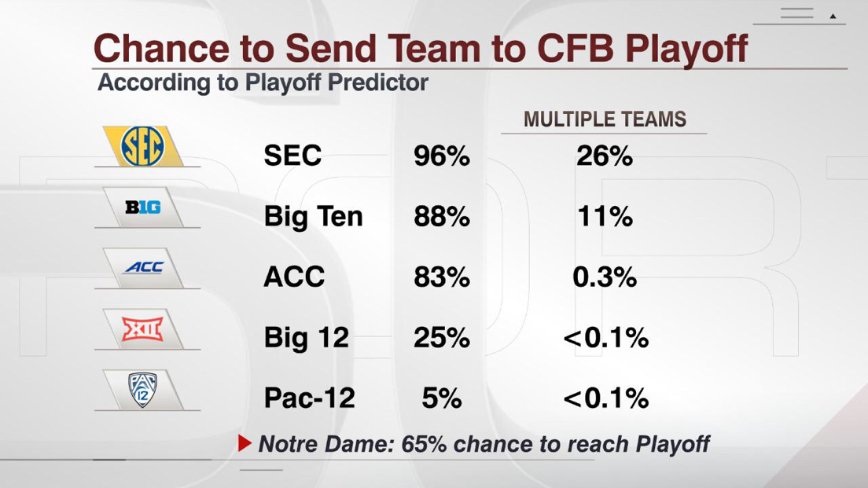
Task: Click the ACC 83% value
Action: 442,277
